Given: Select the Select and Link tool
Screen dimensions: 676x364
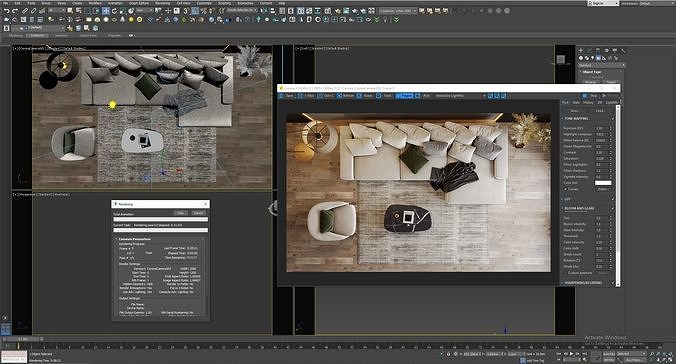Looking at the screenshot, I should (25, 10).
